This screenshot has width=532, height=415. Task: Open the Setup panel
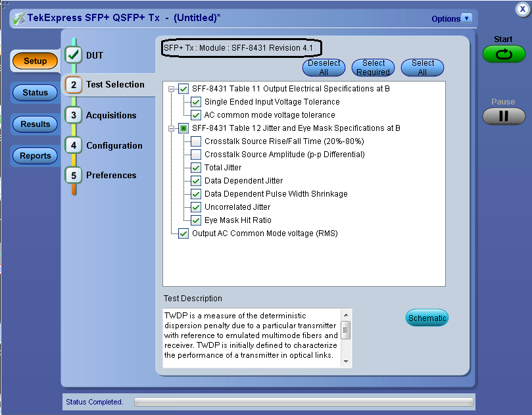pos(34,61)
